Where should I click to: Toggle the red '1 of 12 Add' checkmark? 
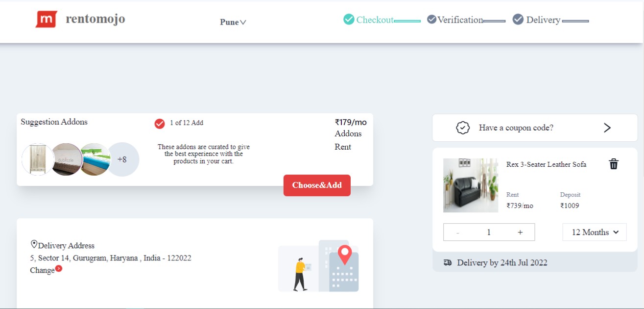(x=160, y=124)
